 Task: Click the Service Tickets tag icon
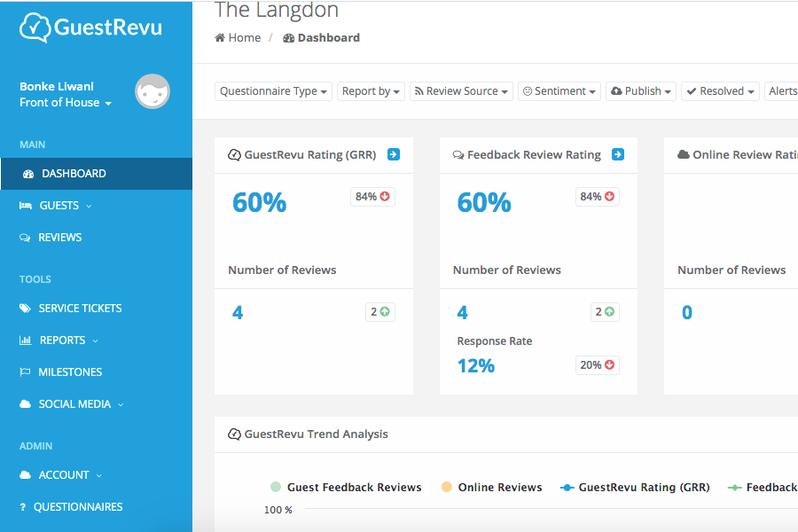pyautogui.click(x=25, y=309)
